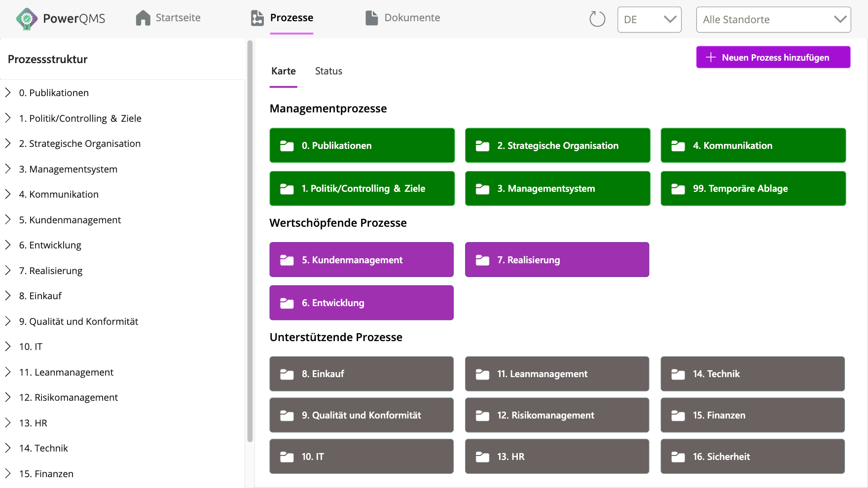Expand the 12. Risikomanagement tree node
Image resolution: width=868 pixels, height=488 pixels.
click(8, 397)
